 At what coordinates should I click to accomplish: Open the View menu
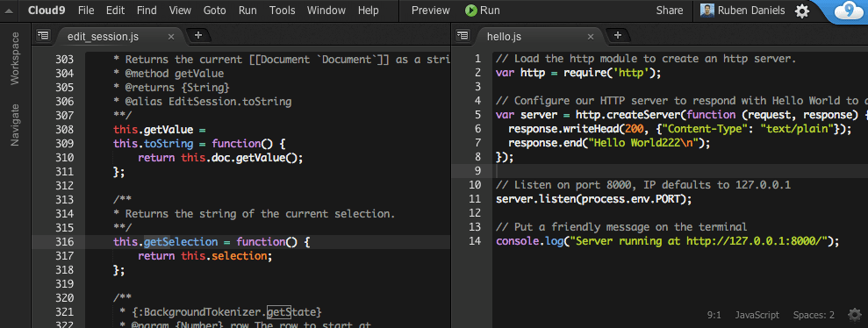(180, 11)
